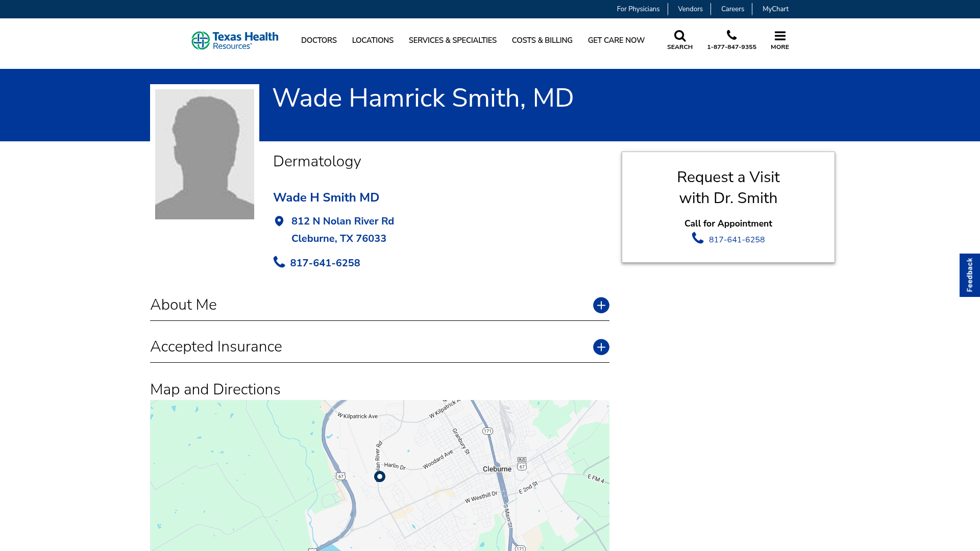Click the Search magnifier icon
The height and width of the screenshot is (551, 980).
tap(680, 36)
